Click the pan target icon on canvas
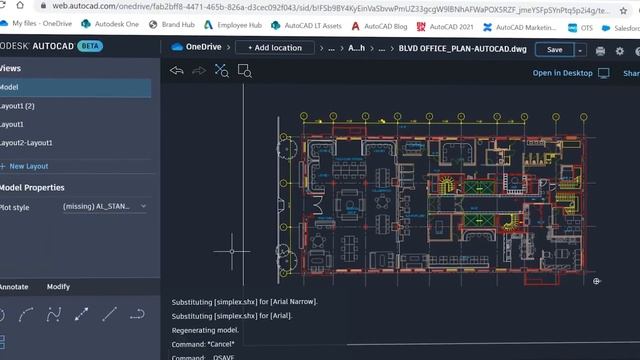Screen dimensions: 640x360 tap(596, 281)
